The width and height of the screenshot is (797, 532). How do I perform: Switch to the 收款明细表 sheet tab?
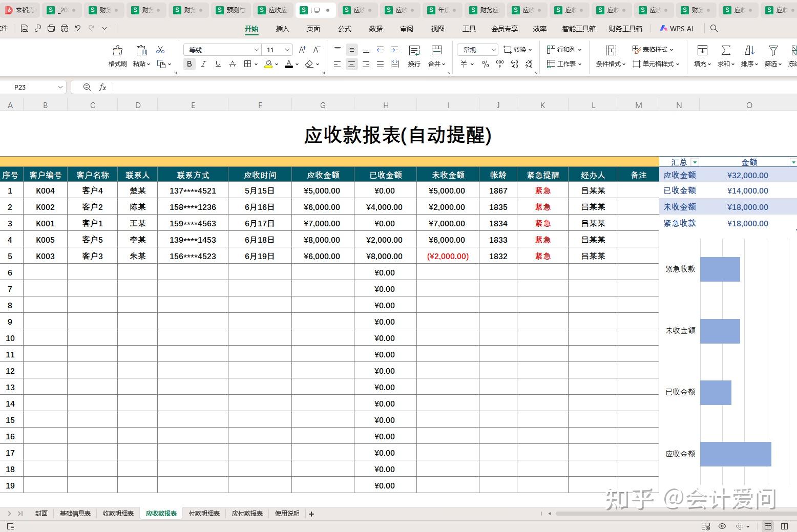click(118, 514)
